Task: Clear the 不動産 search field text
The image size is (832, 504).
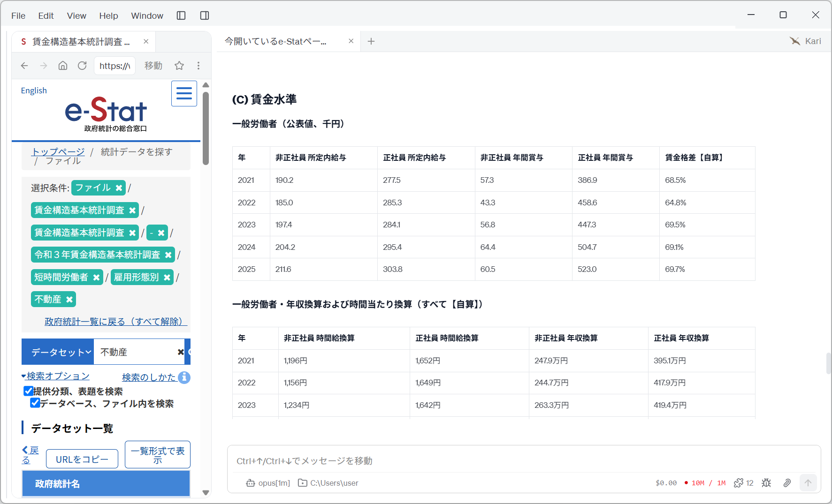Action: 181,352
